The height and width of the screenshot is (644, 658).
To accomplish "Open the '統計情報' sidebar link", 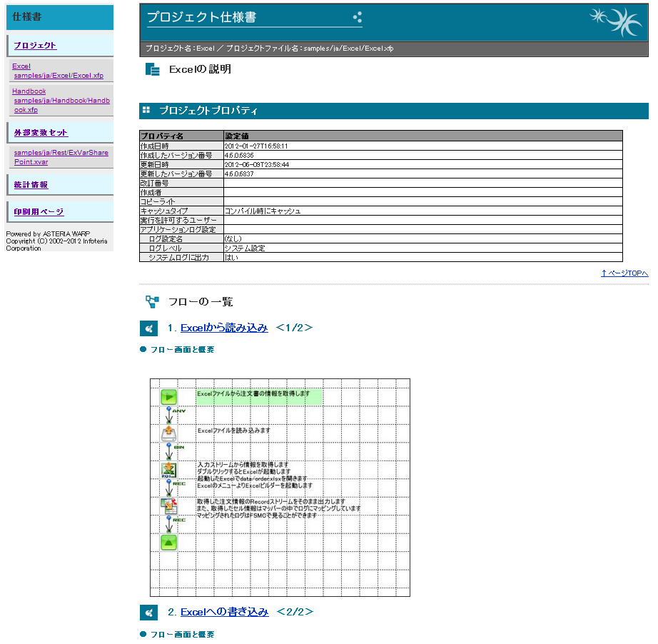I will (x=31, y=185).
